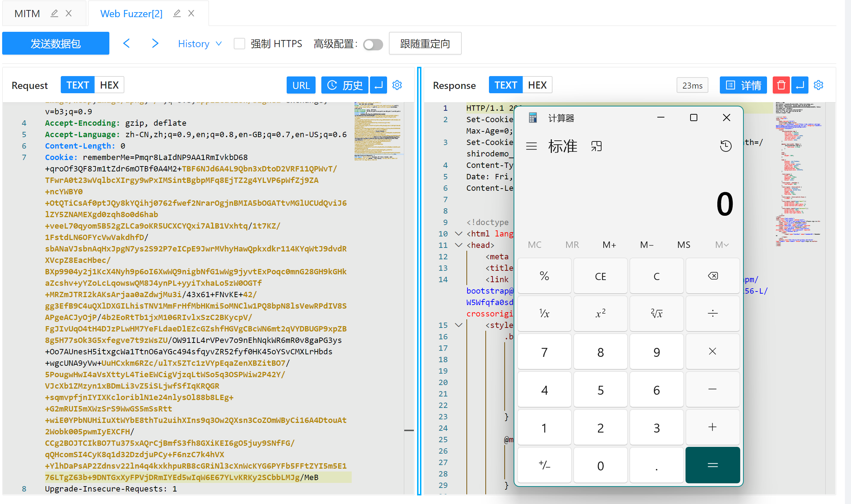Collapse the <html> fold arrow on line 10

click(459, 234)
